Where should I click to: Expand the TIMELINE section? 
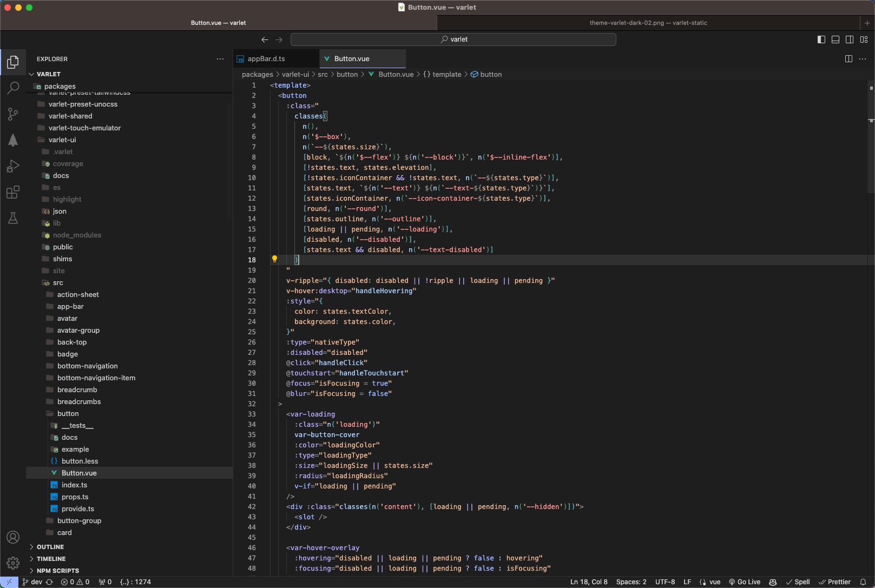tap(51, 559)
